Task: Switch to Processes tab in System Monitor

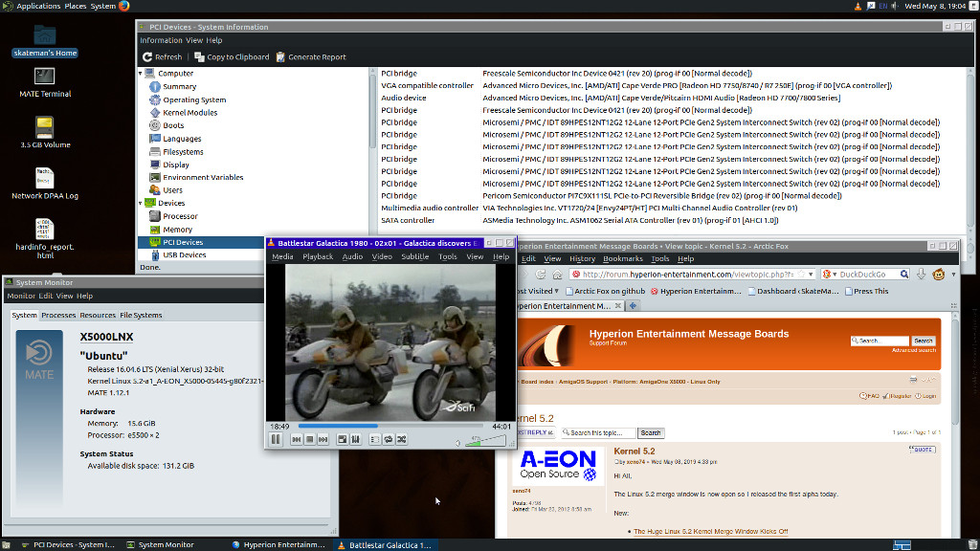Action: point(58,316)
